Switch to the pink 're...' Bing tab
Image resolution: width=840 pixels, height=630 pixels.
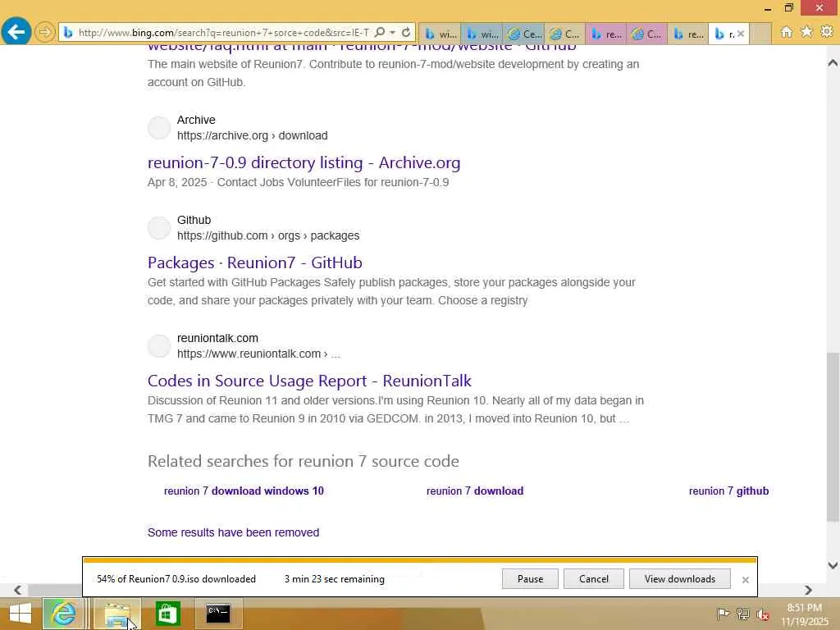pos(606,34)
